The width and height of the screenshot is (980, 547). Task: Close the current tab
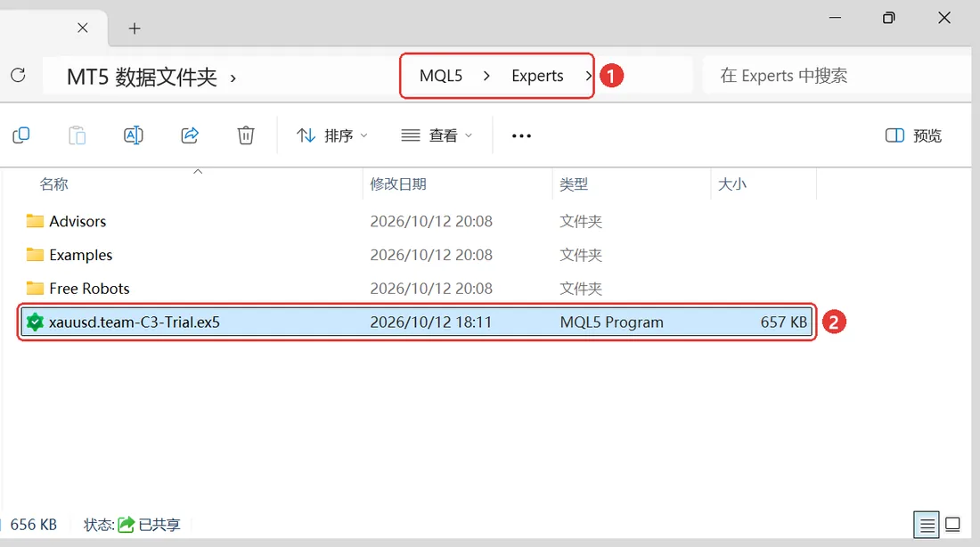83,29
